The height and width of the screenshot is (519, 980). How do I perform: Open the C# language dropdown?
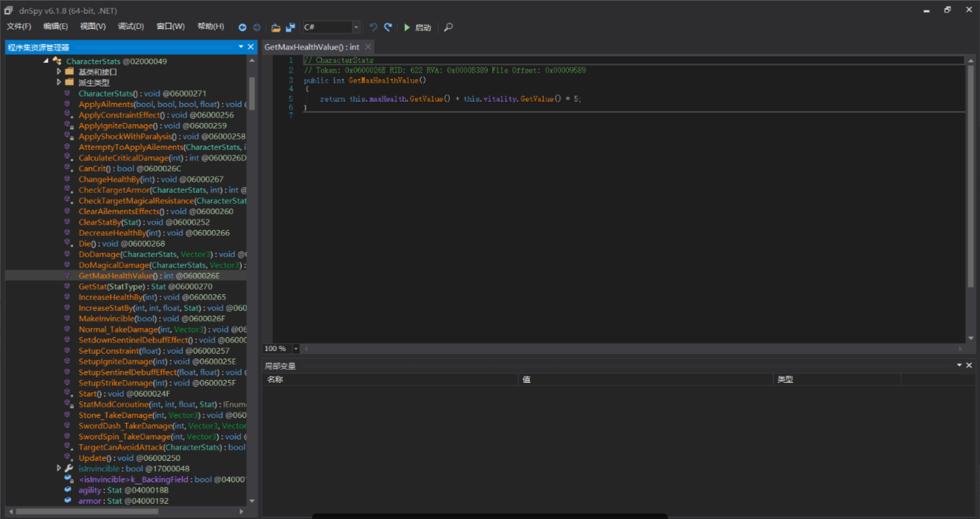tap(356, 28)
